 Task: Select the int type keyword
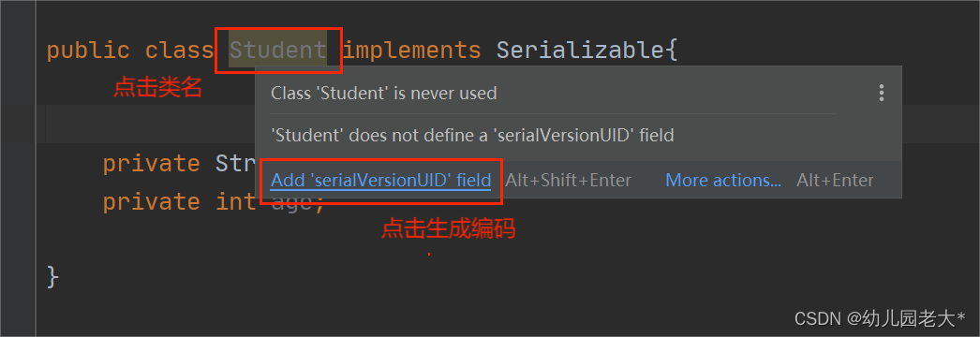click(x=235, y=201)
